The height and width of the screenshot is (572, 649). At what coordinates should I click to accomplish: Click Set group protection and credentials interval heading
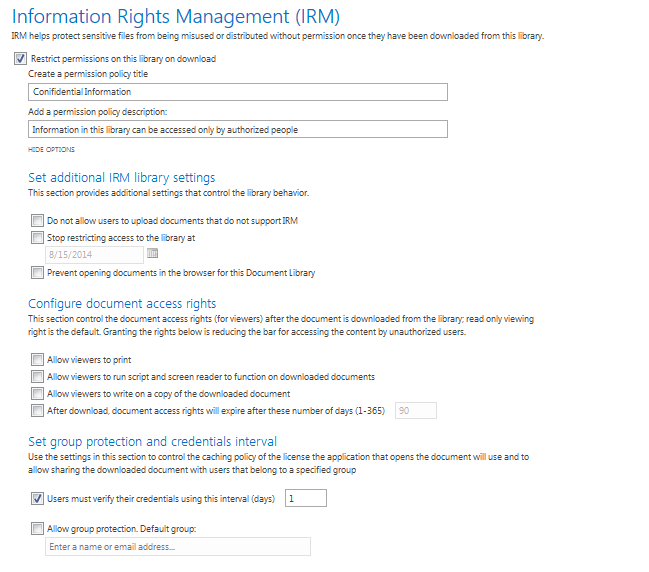pos(152,442)
